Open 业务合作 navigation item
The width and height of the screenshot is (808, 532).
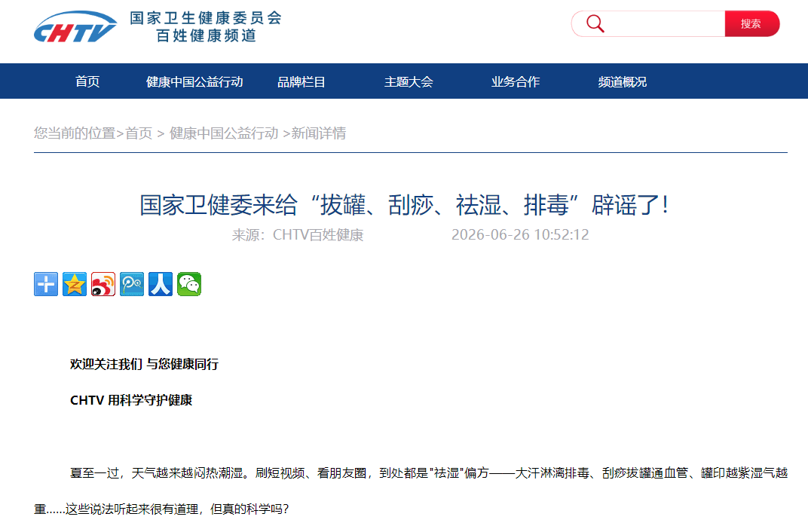516,81
